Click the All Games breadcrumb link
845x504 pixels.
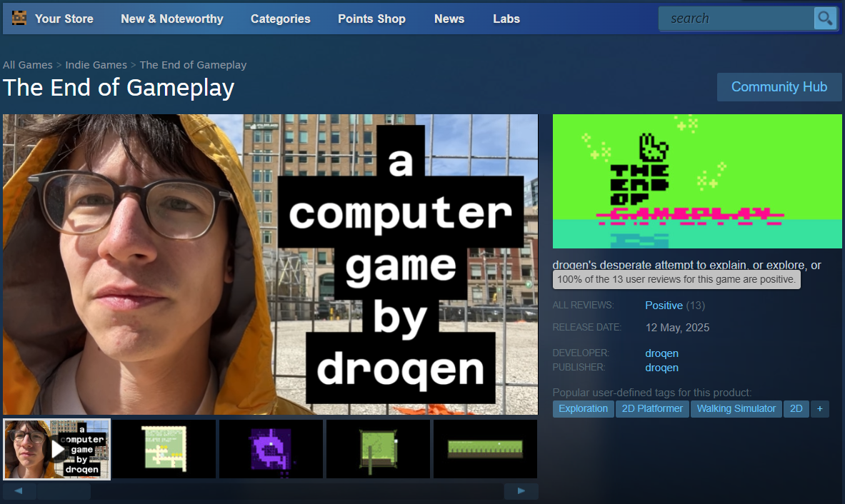click(27, 65)
